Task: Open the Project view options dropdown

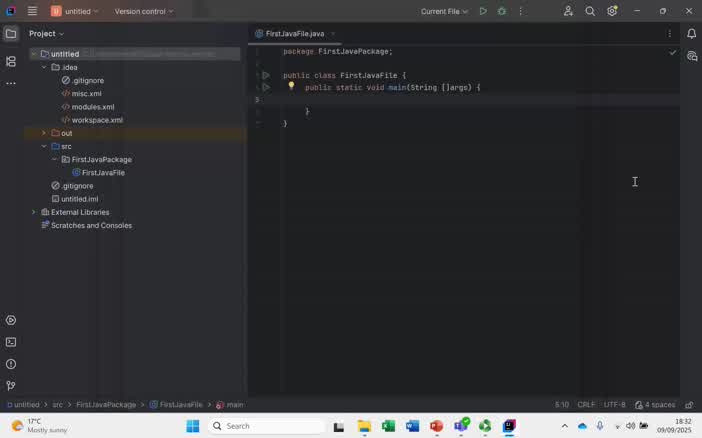Action: (46, 34)
